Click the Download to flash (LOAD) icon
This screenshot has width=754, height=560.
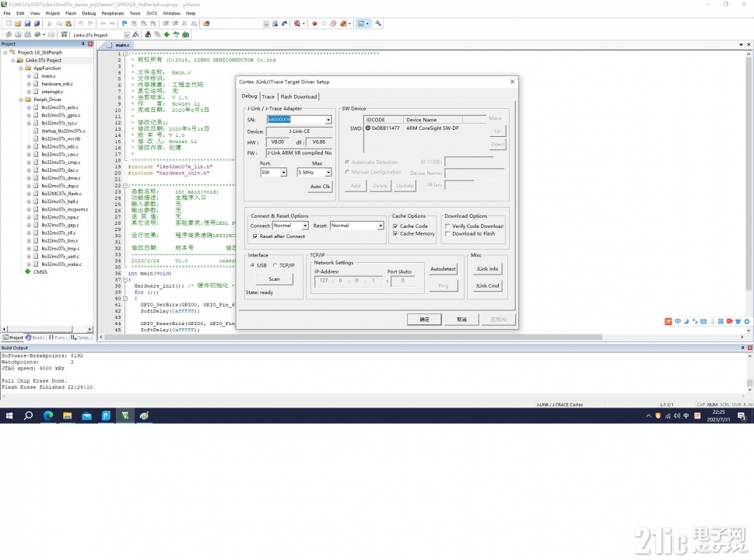click(64, 34)
